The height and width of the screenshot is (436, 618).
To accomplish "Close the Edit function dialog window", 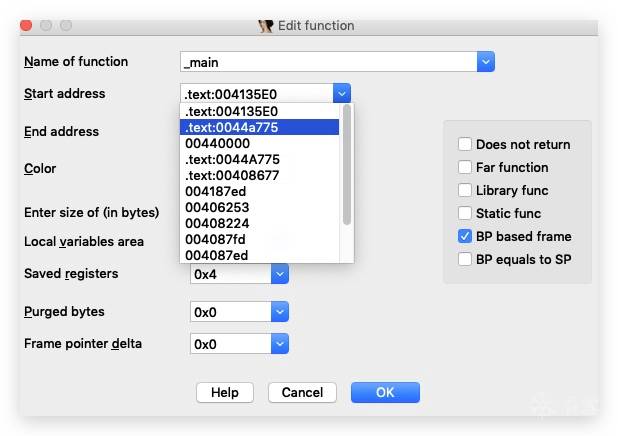I will [26, 25].
